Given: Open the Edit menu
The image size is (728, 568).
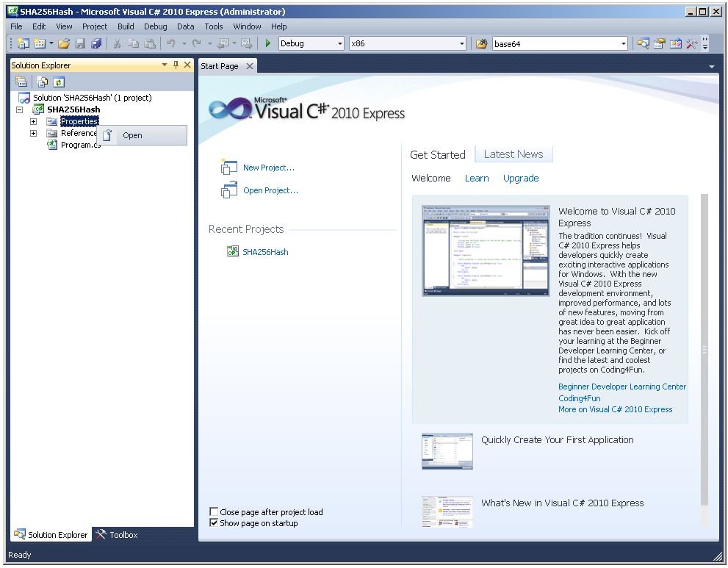Looking at the screenshot, I should coord(39,26).
